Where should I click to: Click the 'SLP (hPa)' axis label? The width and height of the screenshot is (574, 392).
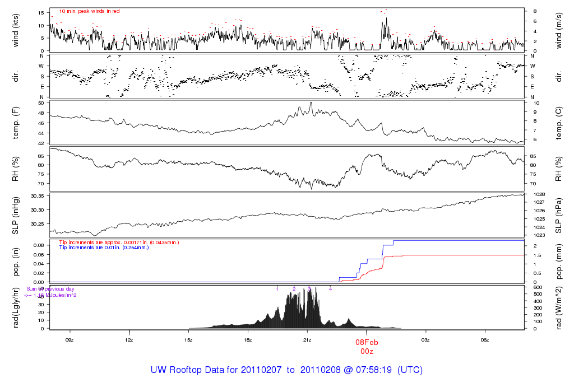tap(559, 216)
